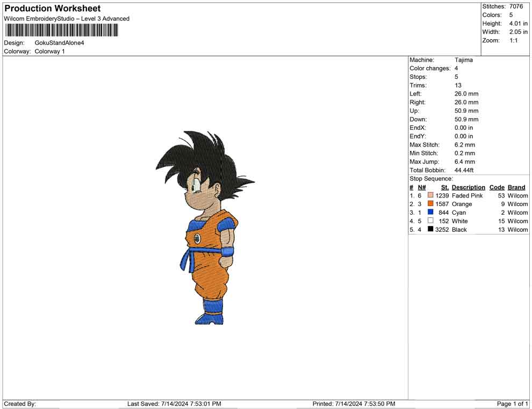
Task: Click the design name GokuStandAlone4
Action: coord(60,43)
